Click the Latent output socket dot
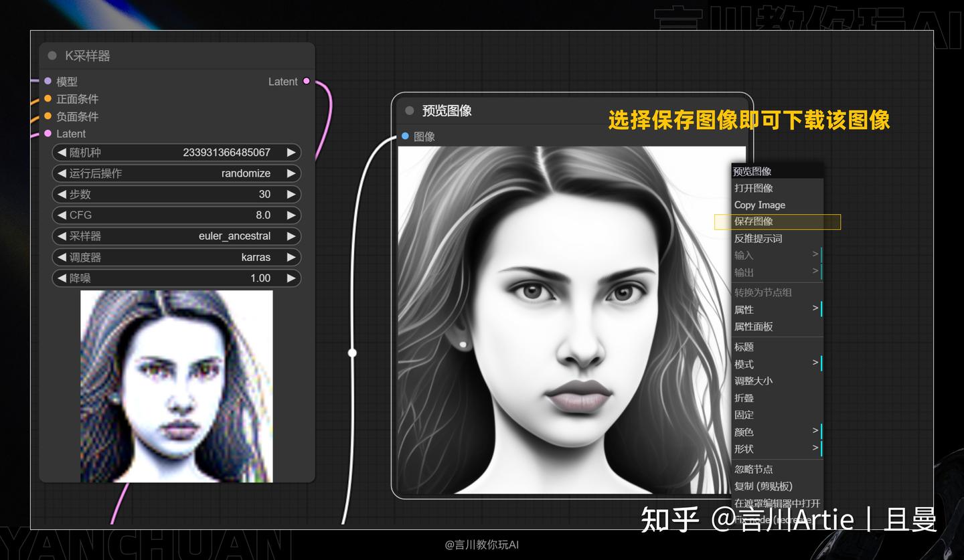Image resolution: width=964 pixels, height=560 pixels. tap(307, 81)
